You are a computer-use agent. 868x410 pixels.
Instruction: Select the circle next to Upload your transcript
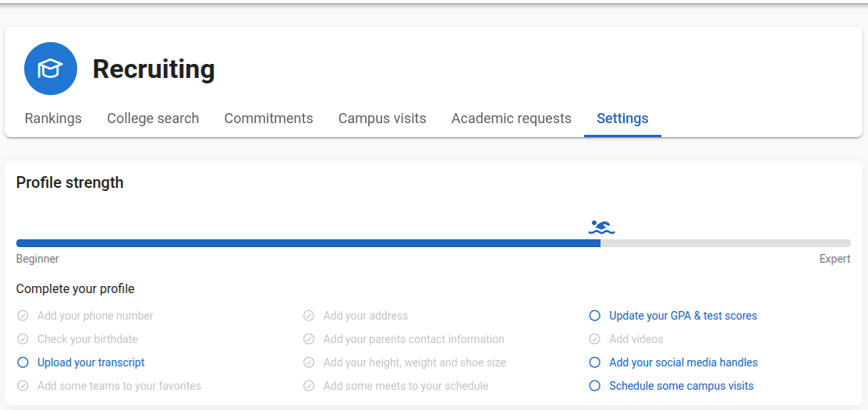23,362
